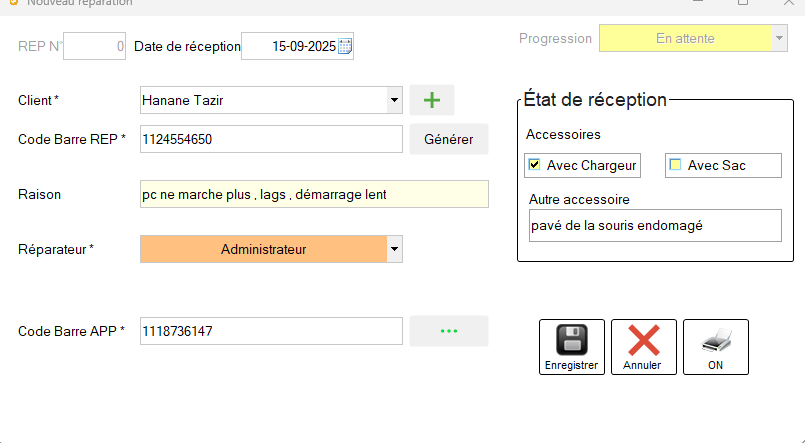This screenshot has height=443, width=805.
Task: Click the yellow En attente status field
Action: pyautogui.click(x=685, y=39)
